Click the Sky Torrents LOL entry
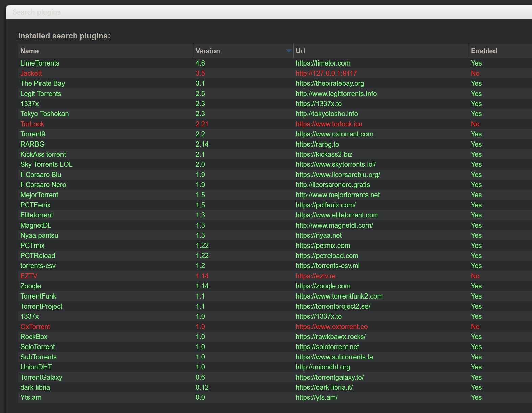This screenshot has width=532, height=413. [46, 164]
